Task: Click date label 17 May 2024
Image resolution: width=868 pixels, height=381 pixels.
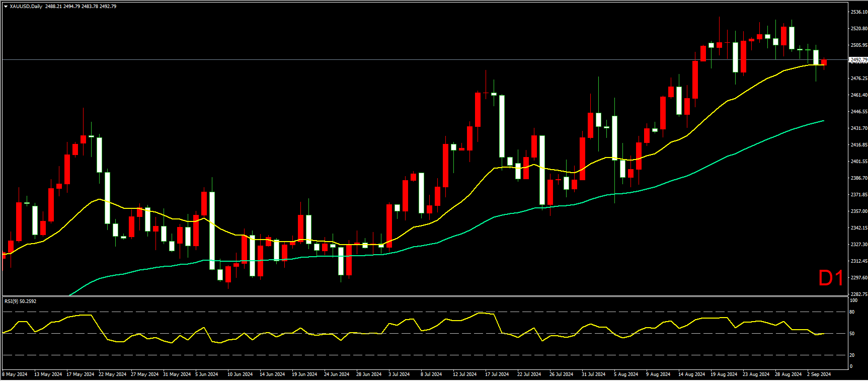Action: pyautogui.click(x=81, y=374)
